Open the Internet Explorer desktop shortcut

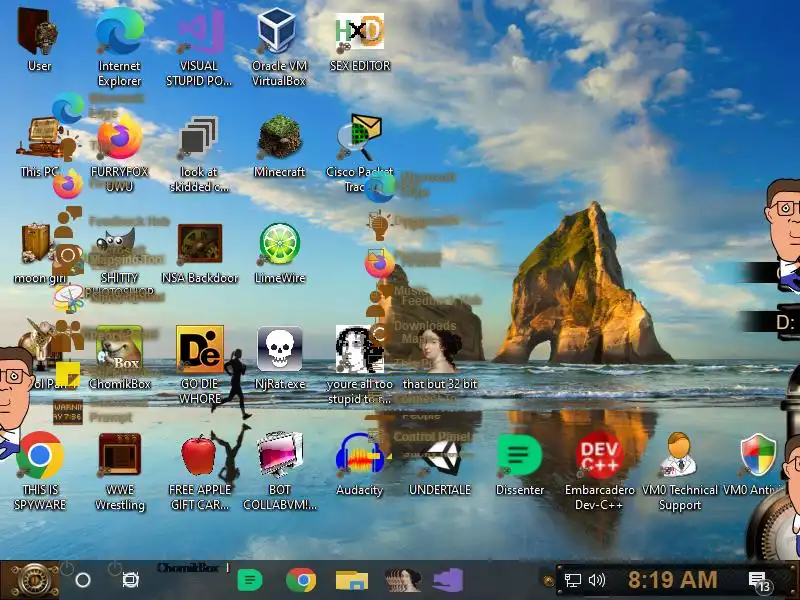(119, 46)
